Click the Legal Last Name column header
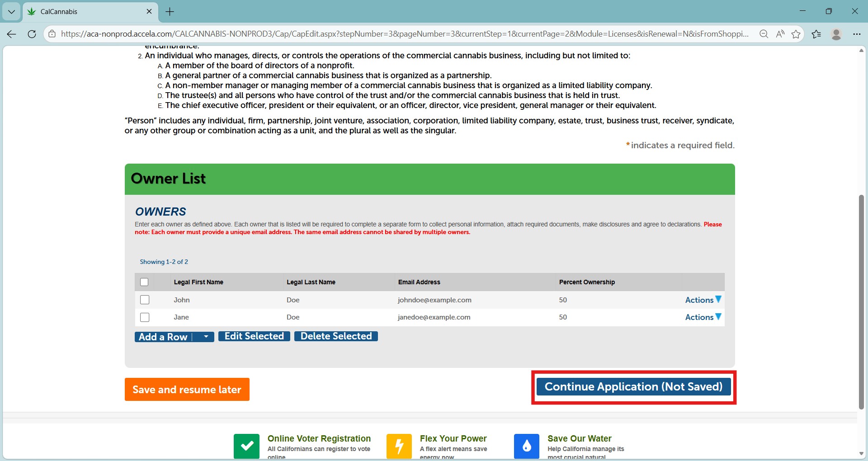 [311, 282]
